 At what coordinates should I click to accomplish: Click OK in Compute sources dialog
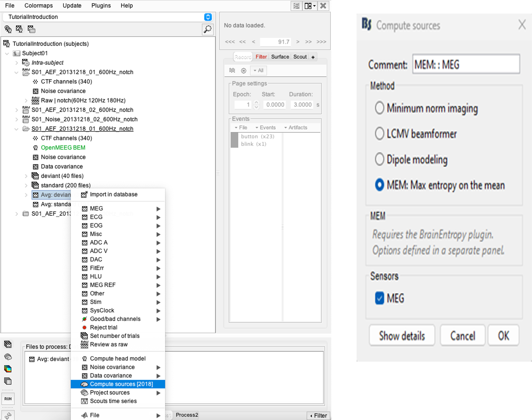point(503,336)
